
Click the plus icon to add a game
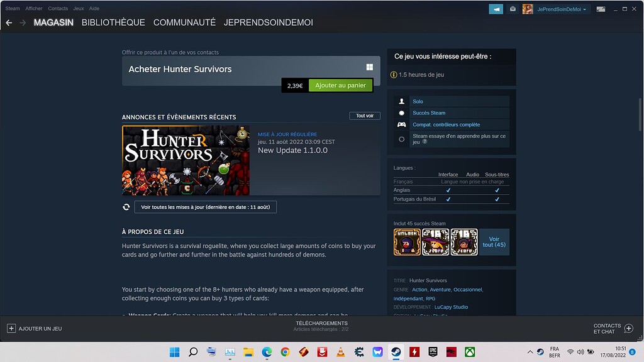11,328
